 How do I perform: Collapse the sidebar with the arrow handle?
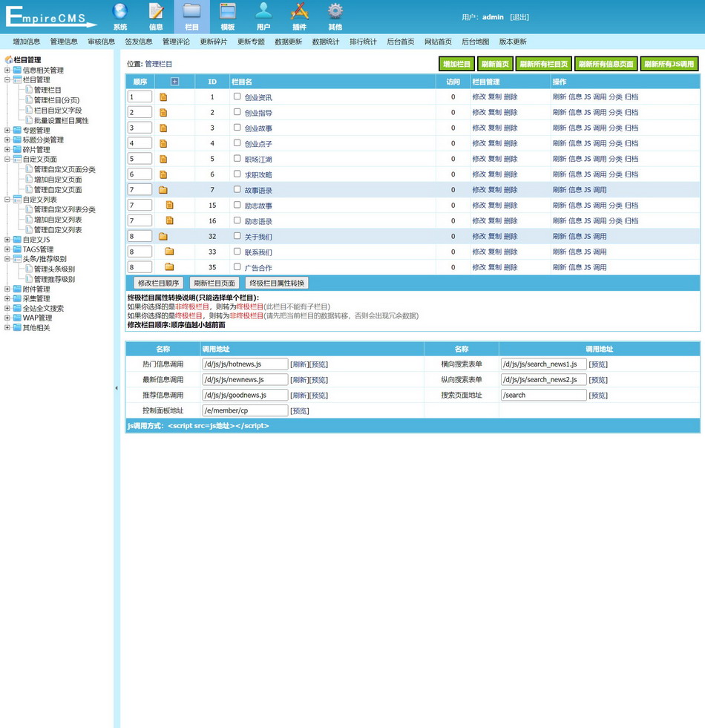[x=117, y=387]
